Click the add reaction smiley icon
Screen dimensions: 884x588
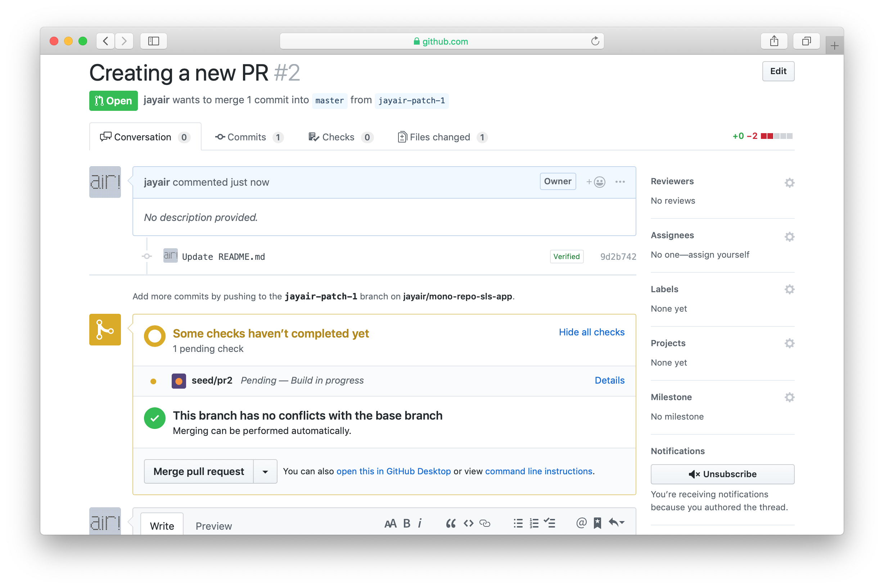596,182
